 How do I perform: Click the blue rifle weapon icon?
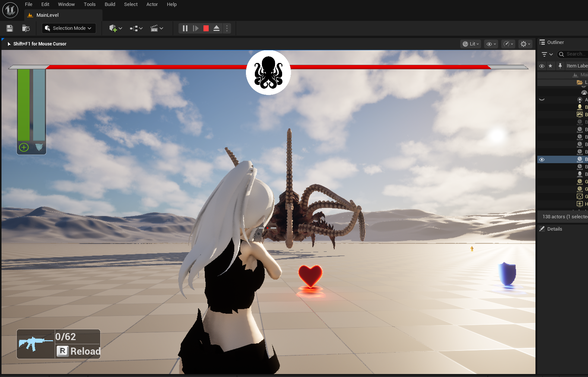[35, 344]
